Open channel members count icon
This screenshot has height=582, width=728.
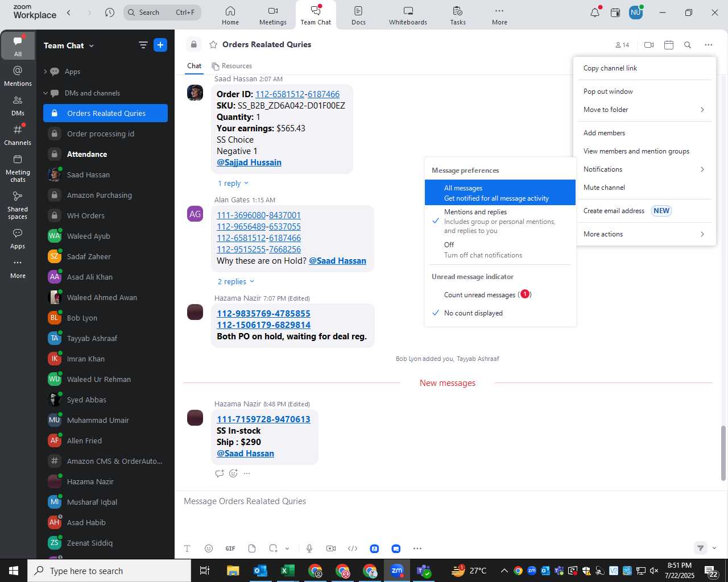(x=622, y=45)
